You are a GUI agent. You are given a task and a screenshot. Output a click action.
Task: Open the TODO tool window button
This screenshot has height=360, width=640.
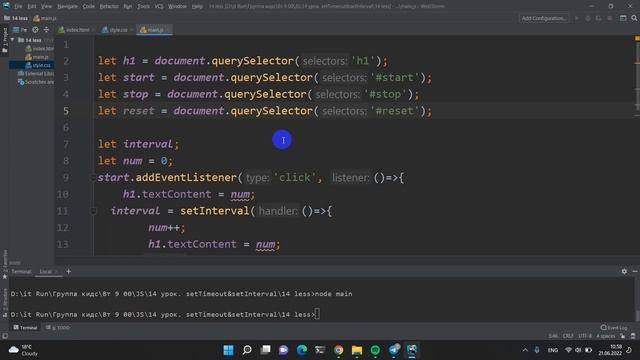[x=58, y=327]
